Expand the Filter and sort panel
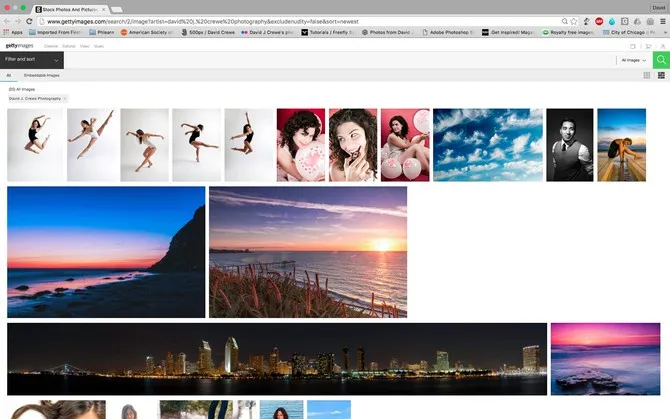 [32, 60]
